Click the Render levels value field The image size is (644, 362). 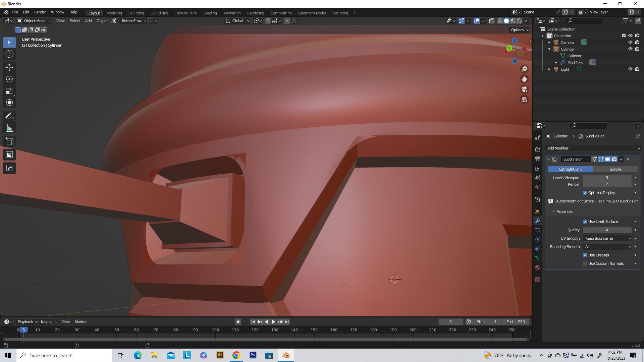[x=607, y=184]
